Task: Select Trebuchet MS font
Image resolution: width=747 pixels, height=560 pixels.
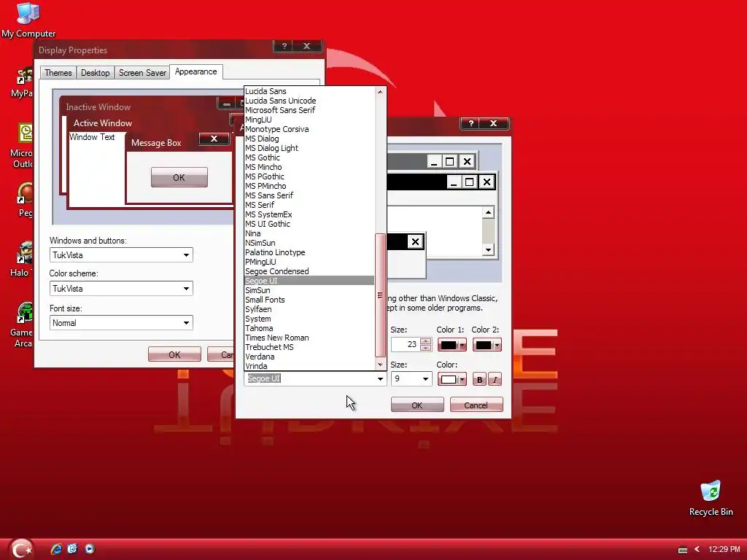Action: tap(309, 347)
